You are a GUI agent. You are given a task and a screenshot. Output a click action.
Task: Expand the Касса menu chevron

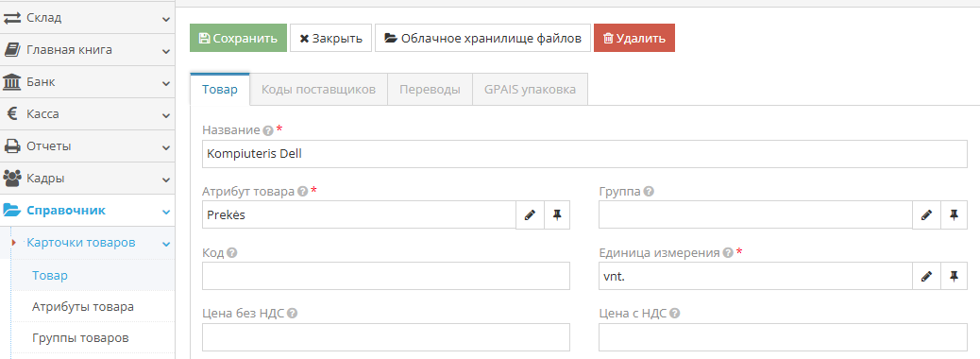pyautogui.click(x=165, y=115)
